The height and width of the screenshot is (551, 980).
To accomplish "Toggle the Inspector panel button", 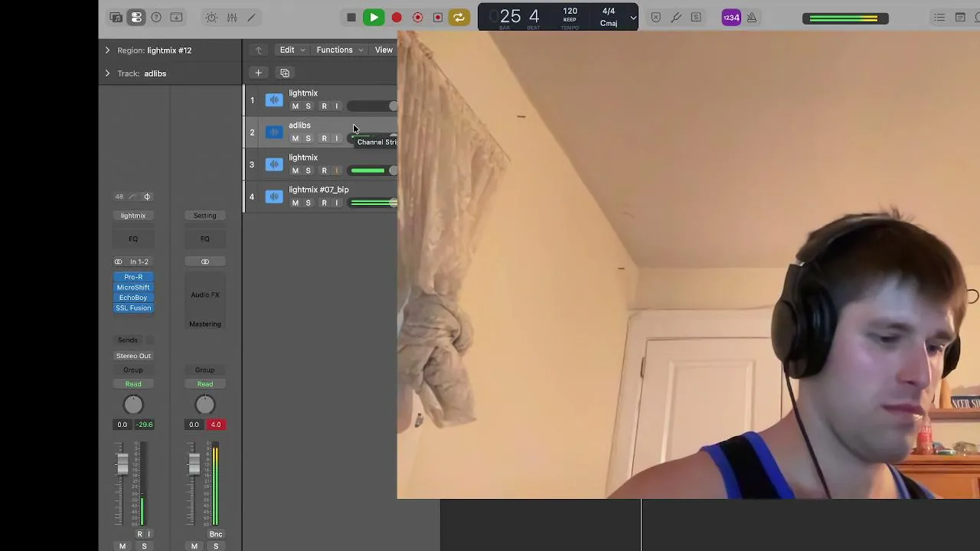I will 136,18.
